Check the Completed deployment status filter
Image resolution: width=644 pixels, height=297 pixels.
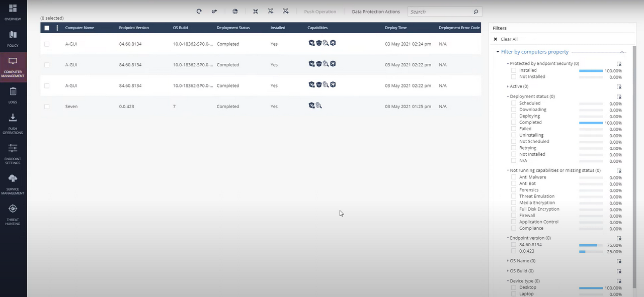(513, 122)
